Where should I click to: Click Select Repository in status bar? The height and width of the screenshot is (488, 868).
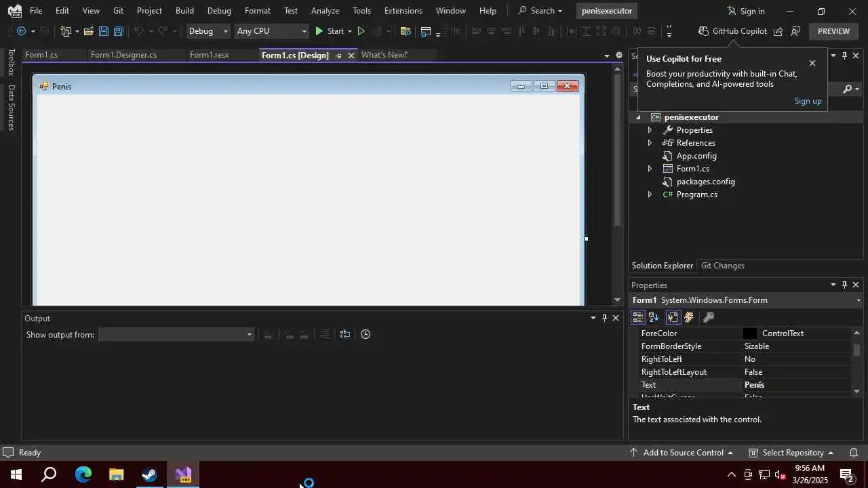791,453
